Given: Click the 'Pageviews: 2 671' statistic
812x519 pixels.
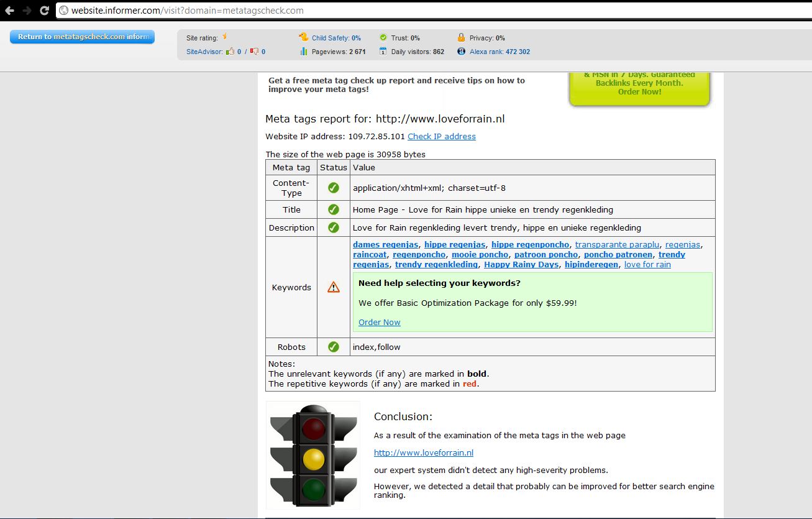Looking at the screenshot, I should point(339,52).
